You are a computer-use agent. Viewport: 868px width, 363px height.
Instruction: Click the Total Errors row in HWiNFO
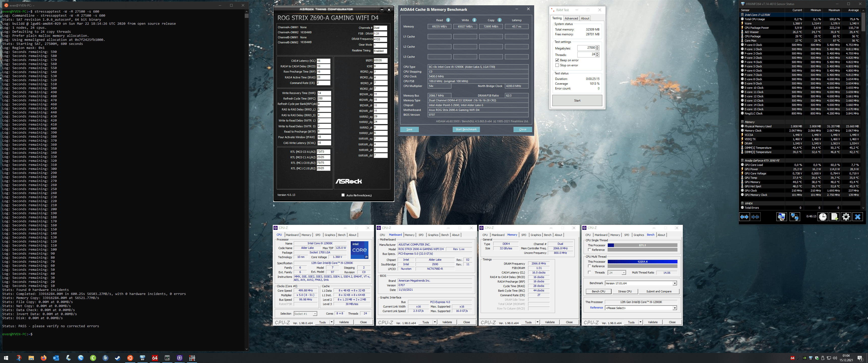800,208
